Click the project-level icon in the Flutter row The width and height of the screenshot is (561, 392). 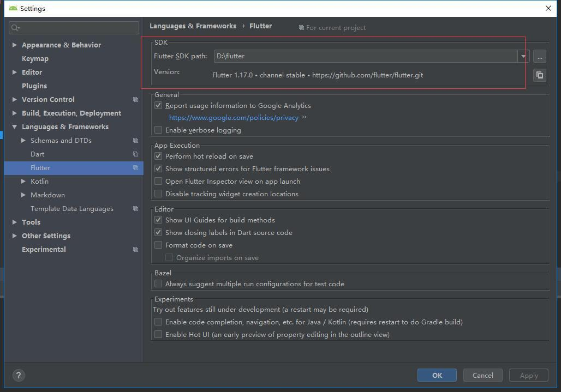135,167
